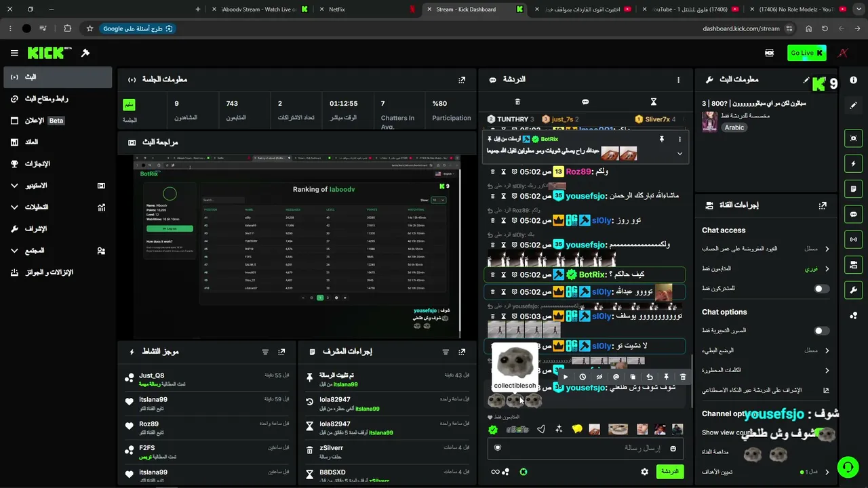Viewport: 868px width, 488px height.
Task: Click the speech bubble icon in chat toolbar
Action: tap(585, 102)
